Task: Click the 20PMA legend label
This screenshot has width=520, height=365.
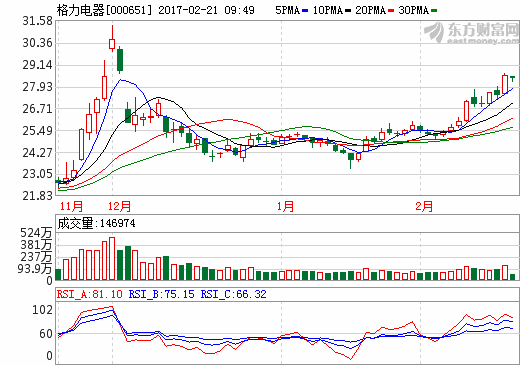Action: (x=370, y=10)
